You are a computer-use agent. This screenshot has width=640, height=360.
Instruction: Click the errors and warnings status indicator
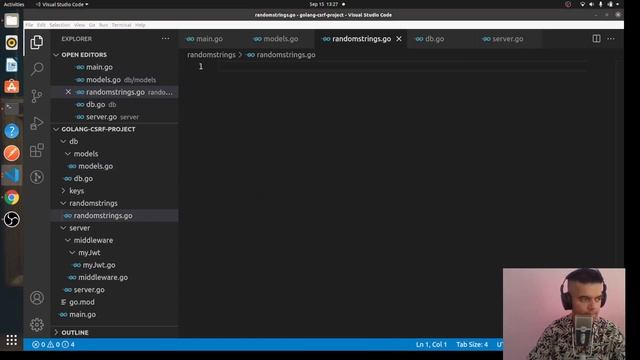point(53,344)
